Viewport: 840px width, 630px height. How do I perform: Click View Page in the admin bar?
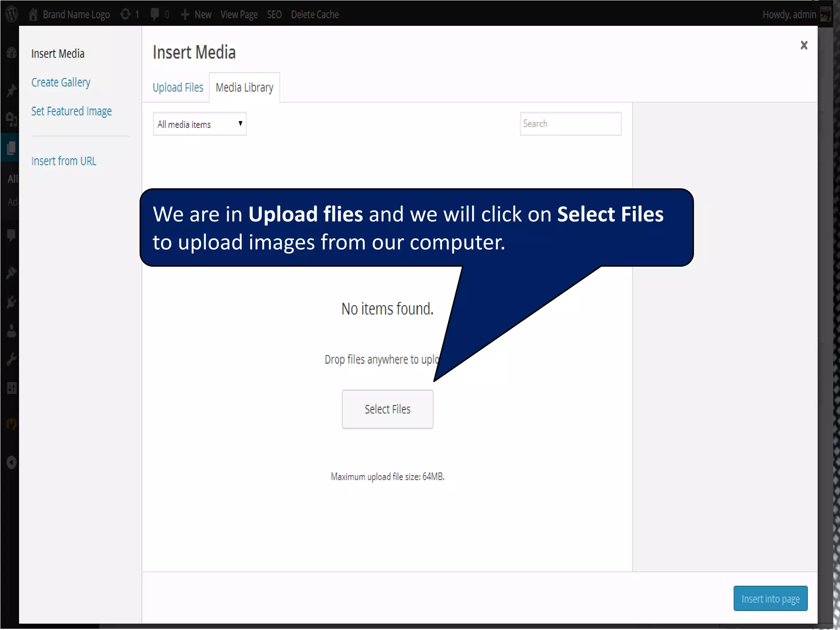[239, 15]
